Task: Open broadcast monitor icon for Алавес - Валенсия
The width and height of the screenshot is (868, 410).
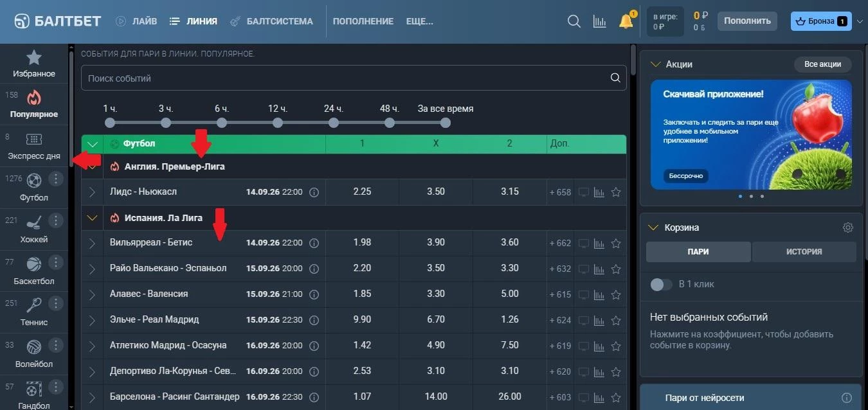Action: tap(583, 294)
